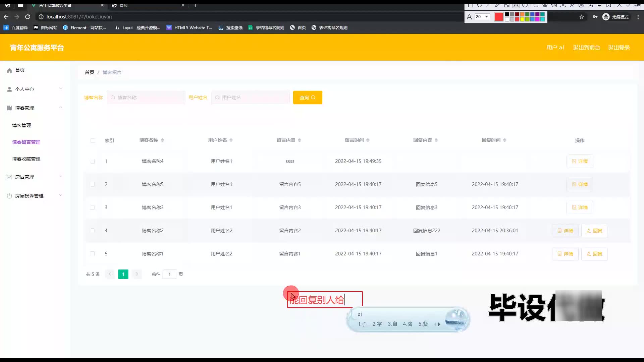Sort by 留言时间 column caret
The height and width of the screenshot is (362, 644).
(368, 140)
